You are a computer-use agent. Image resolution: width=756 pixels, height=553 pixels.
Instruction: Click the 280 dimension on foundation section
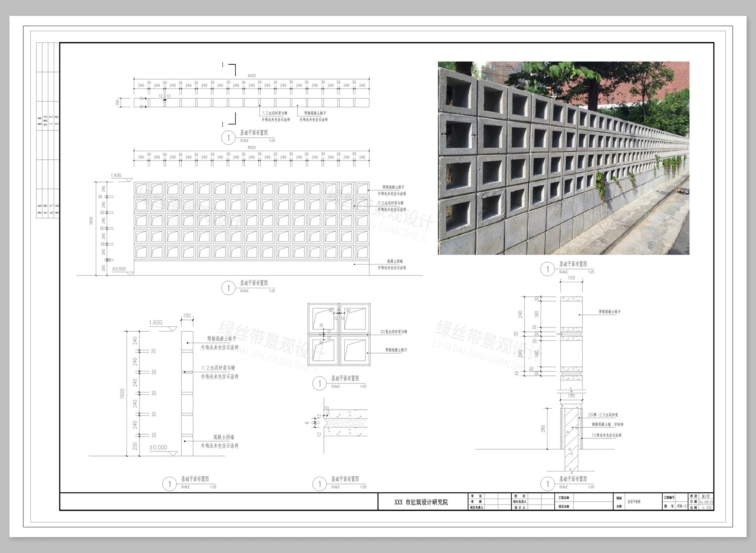(x=543, y=429)
